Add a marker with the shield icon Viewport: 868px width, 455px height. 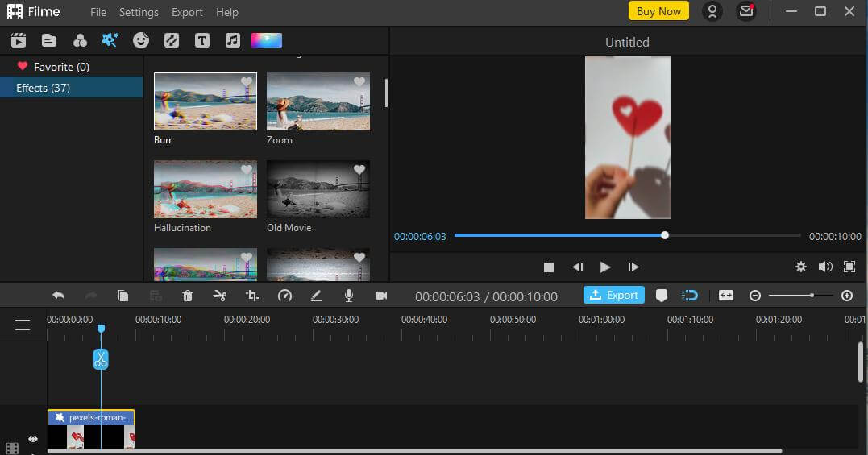[x=662, y=296]
